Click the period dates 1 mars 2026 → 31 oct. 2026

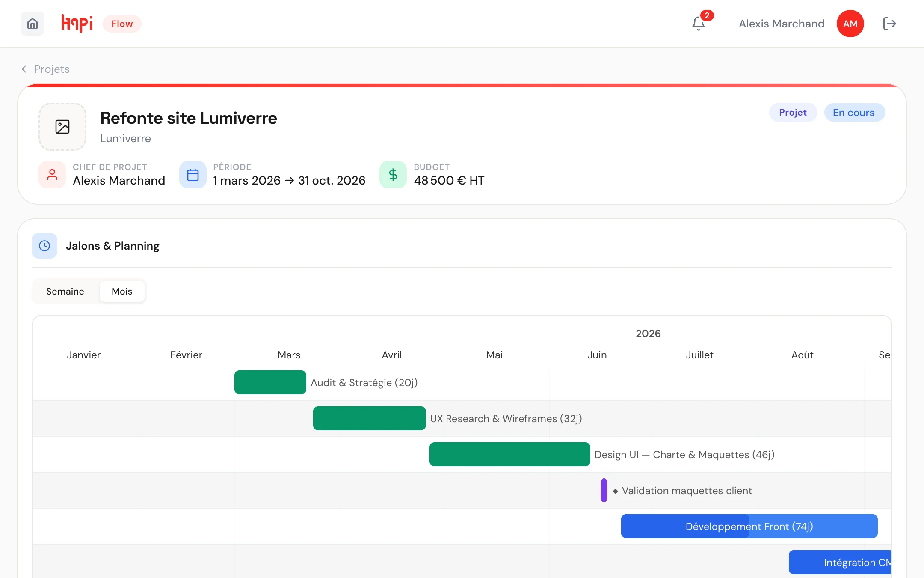tap(289, 180)
